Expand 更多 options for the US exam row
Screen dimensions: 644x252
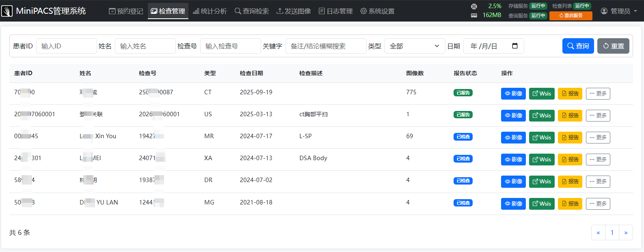coord(598,115)
